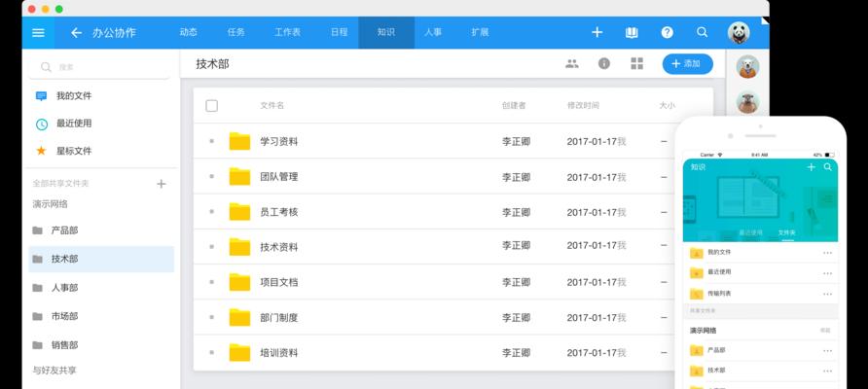
Task: Select the row marker for 学习资料
Action: (211, 141)
